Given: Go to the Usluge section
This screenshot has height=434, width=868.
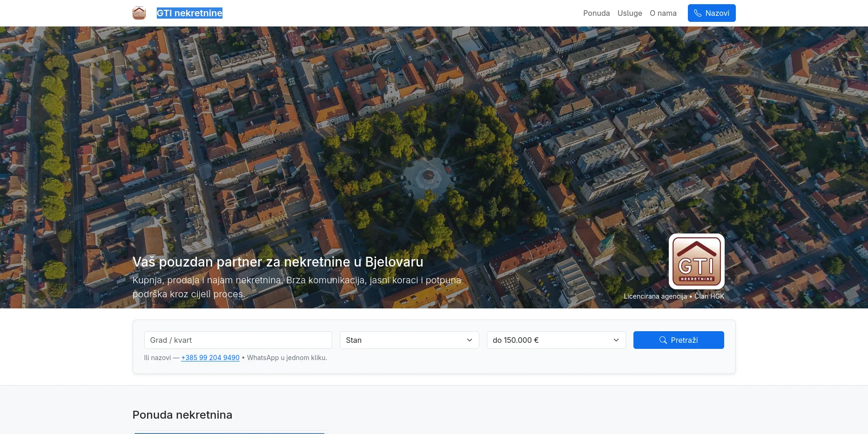Looking at the screenshot, I should (x=629, y=13).
